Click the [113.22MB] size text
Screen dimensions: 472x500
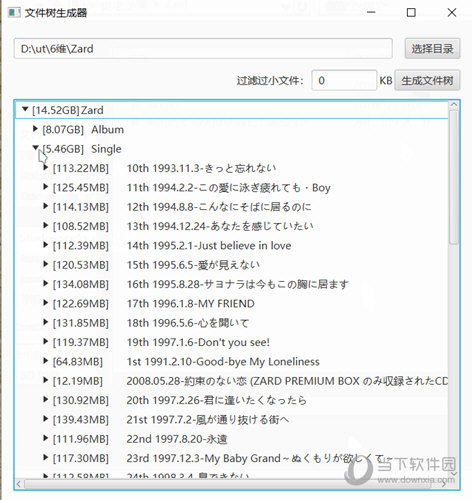[81, 168]
